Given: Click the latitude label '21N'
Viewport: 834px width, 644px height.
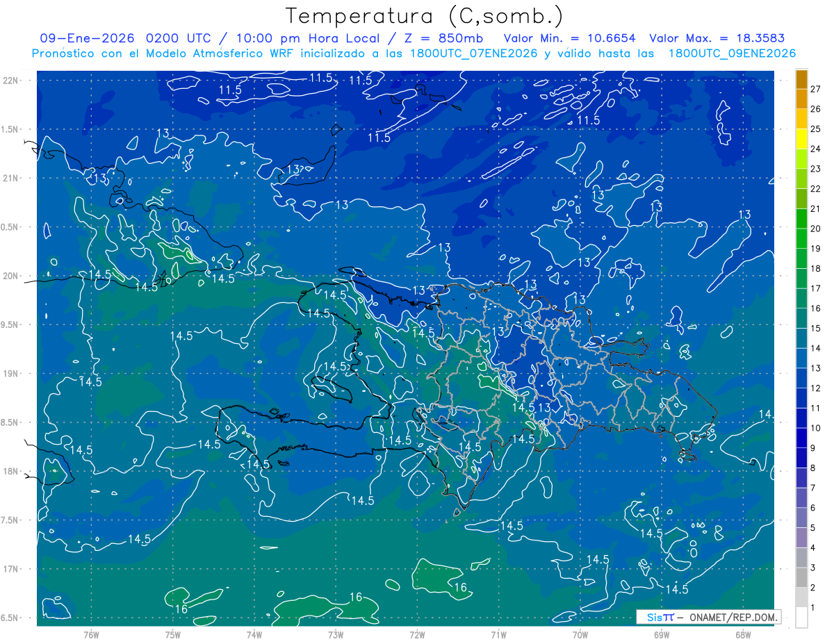Looking at the screenshot, I should click(10, 179).
